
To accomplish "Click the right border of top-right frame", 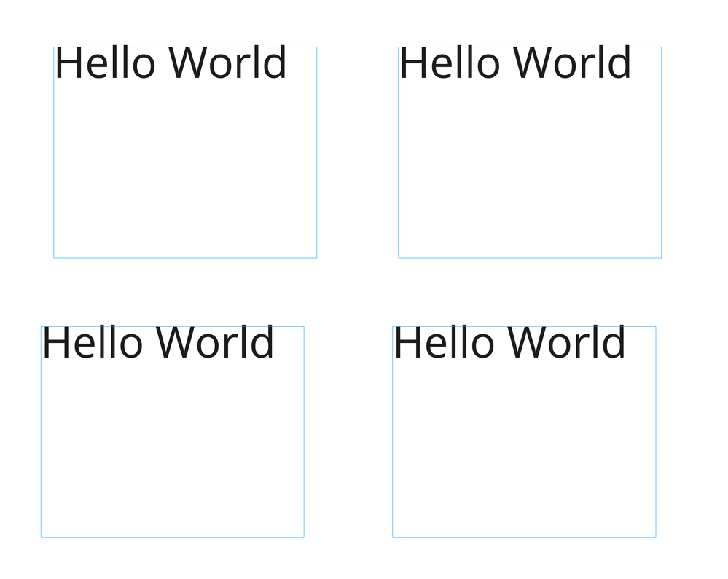I will pyautogui.click(x=661, y=152).
